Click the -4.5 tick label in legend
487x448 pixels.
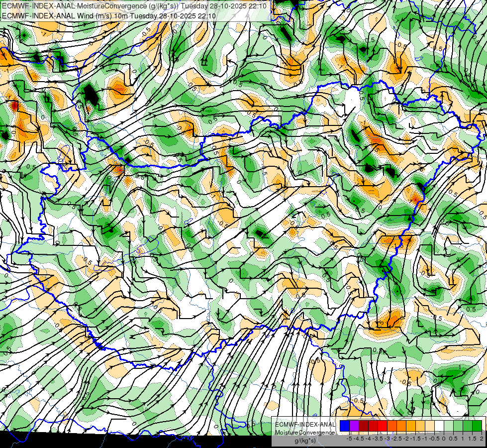pyautogui.click(x=359, y=439)
